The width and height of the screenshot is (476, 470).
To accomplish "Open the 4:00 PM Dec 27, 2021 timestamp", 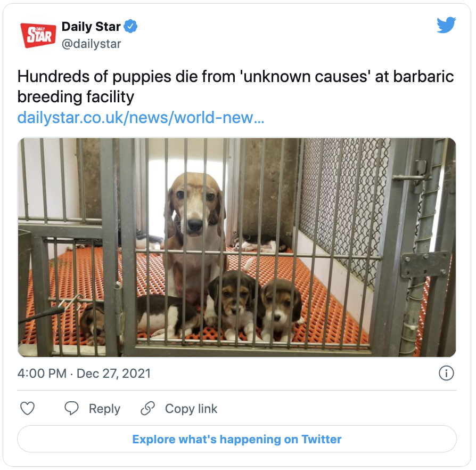I will coord(84,374).
